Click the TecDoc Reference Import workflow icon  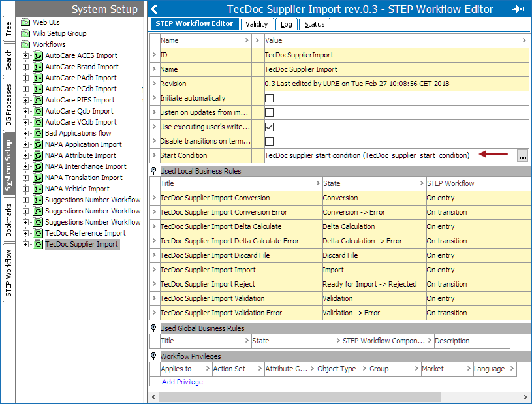(38, 233)
